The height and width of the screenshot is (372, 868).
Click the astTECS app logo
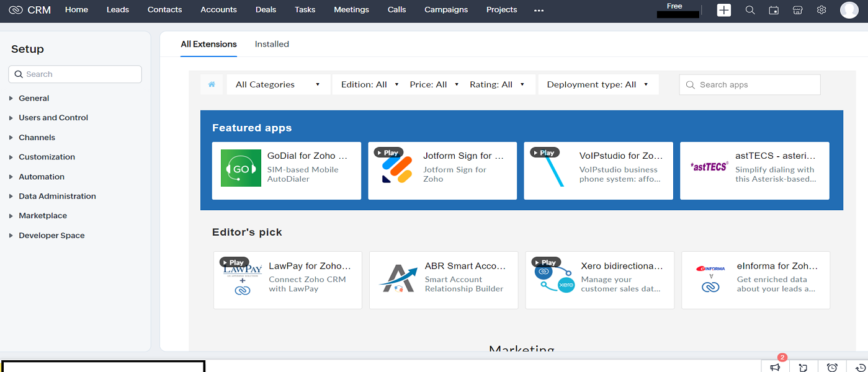pyautogui.click(x=709, y=167)
